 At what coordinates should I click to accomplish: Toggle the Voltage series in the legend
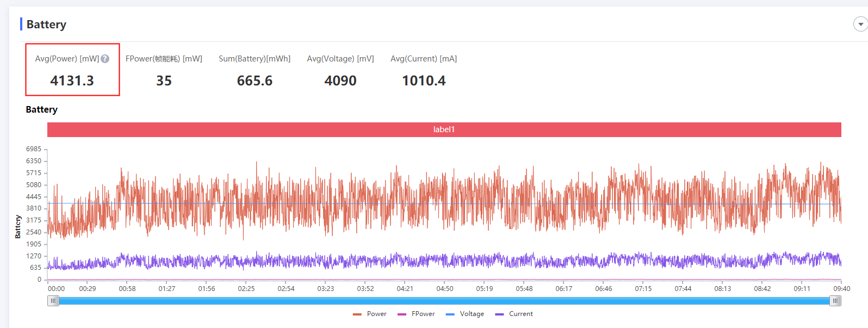(x=465, y=314)
